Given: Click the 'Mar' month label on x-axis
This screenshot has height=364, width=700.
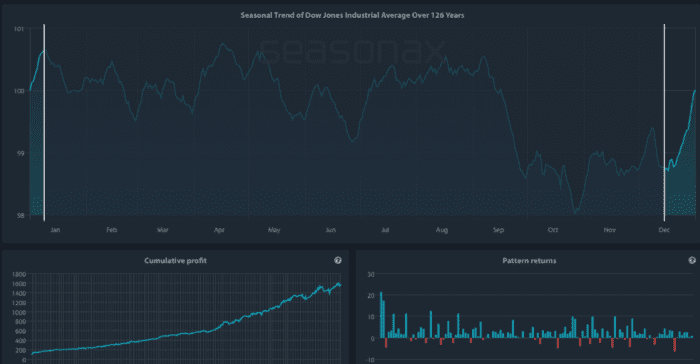Looking at the screenshot, I should [163, 230].
